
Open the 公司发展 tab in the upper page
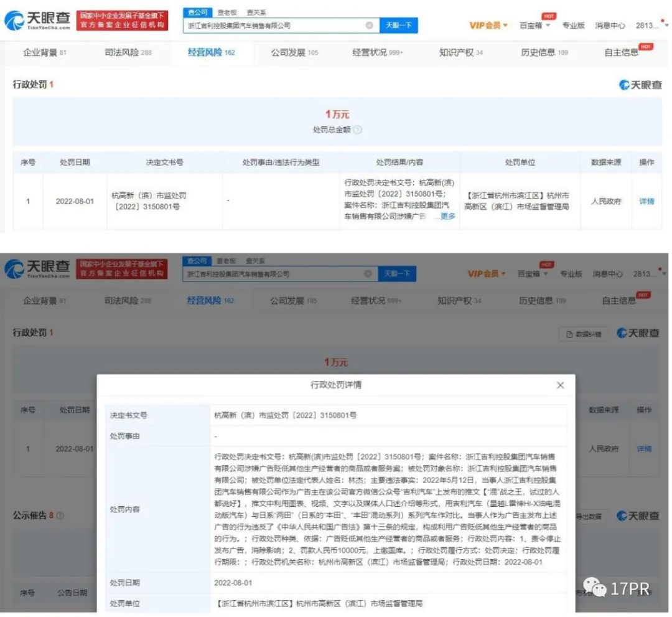(x=294, y=52)
